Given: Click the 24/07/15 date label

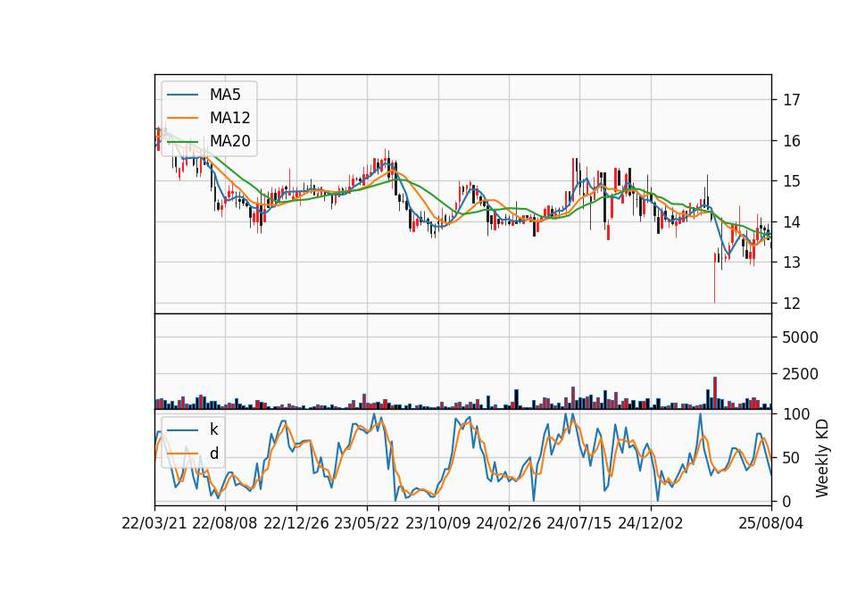Looking at the screenshot, I should click(x=579, y=523).
